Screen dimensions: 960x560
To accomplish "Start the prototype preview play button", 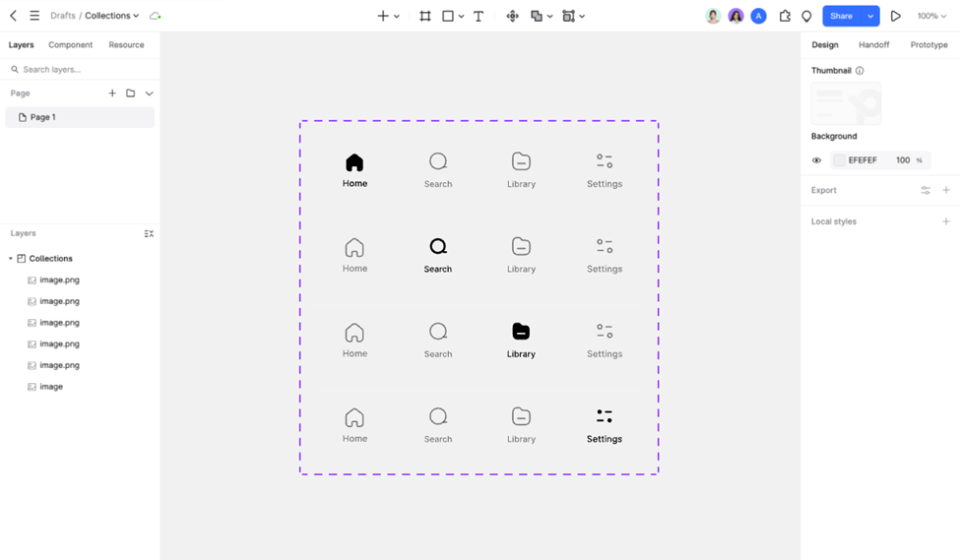I will [895, 16].
